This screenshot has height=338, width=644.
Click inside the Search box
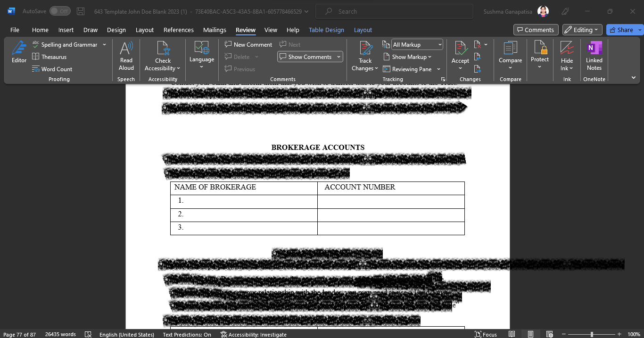point(394,11)
